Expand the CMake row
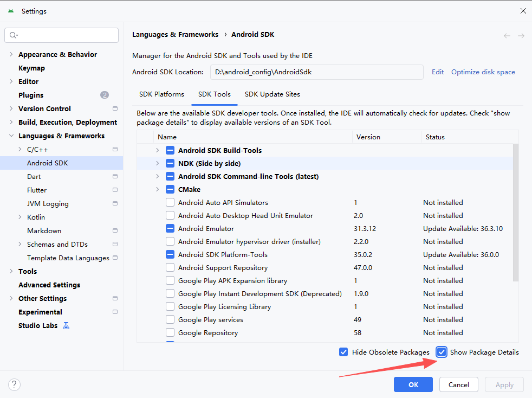 point(157,189)
